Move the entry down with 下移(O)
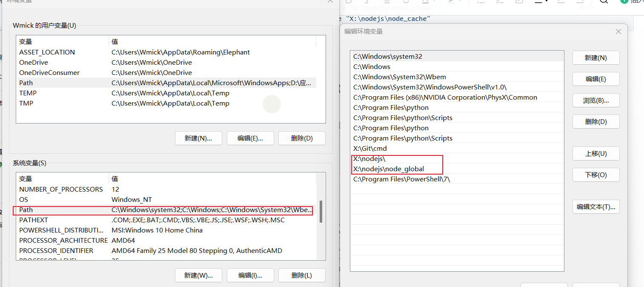The width and height of the screenshot is (644, 287). click(596, 175)
